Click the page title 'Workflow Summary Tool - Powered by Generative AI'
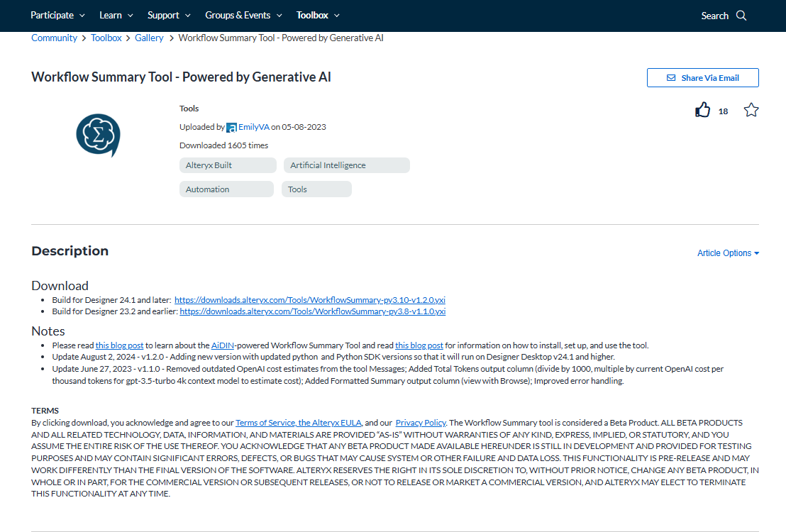786x532 pixels. coord(181,77)
